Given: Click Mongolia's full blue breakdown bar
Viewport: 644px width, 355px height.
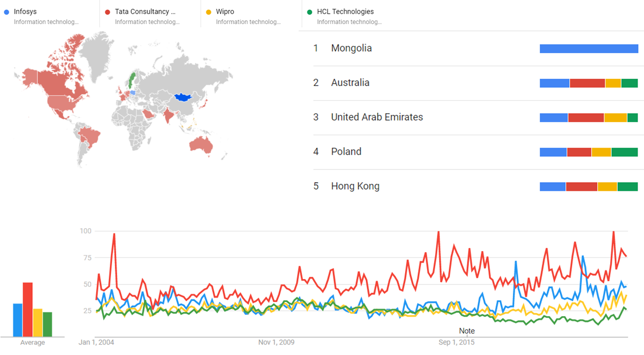Looking at the screenshot, I should (x=589, y=49).
